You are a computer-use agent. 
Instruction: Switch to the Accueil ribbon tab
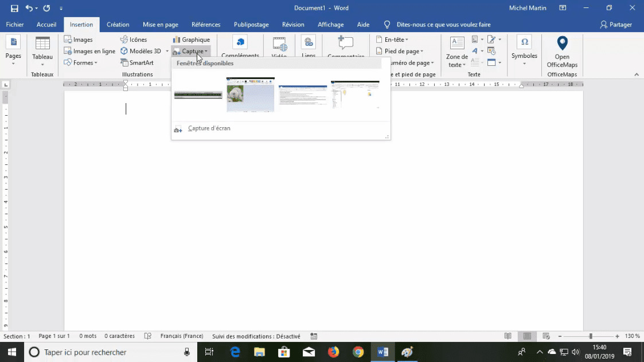click(x=46, y=24)
